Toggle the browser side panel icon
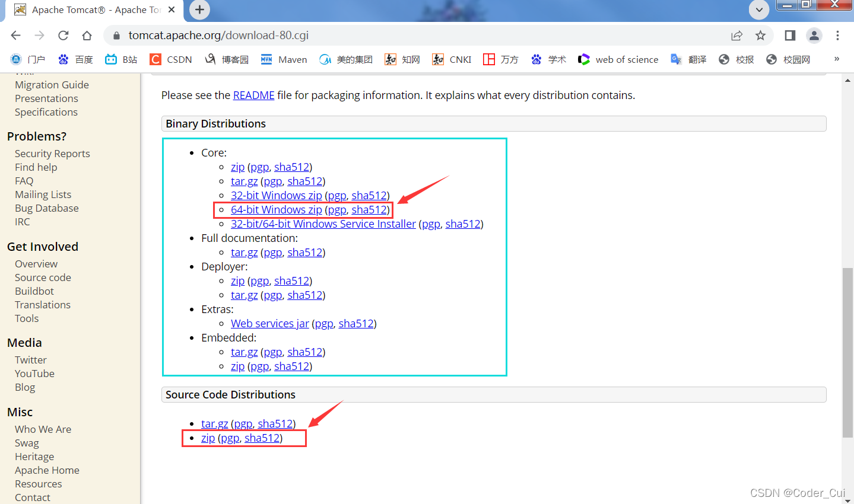 click(x=790, y=36)
